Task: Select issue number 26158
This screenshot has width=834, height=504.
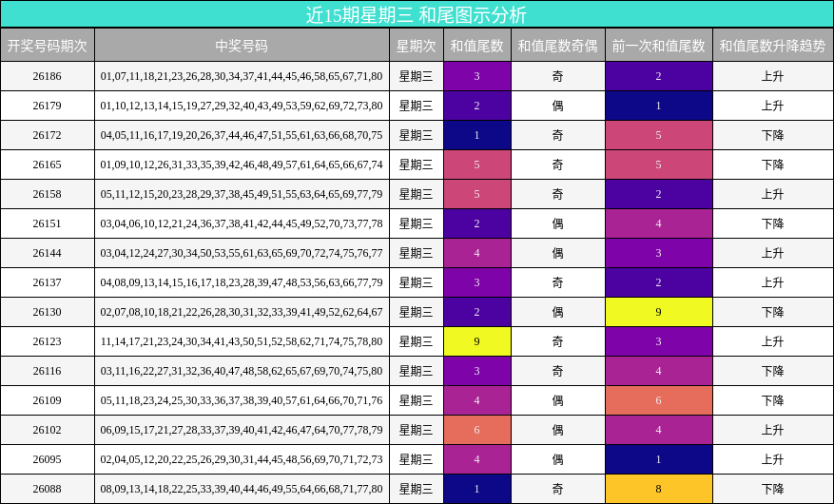Action: [x=48, y=194]
